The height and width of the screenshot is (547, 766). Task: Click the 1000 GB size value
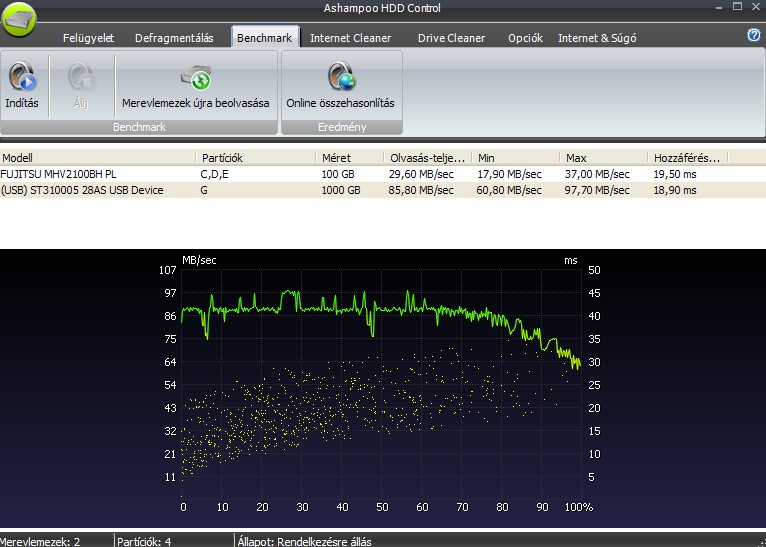(341, 190)
